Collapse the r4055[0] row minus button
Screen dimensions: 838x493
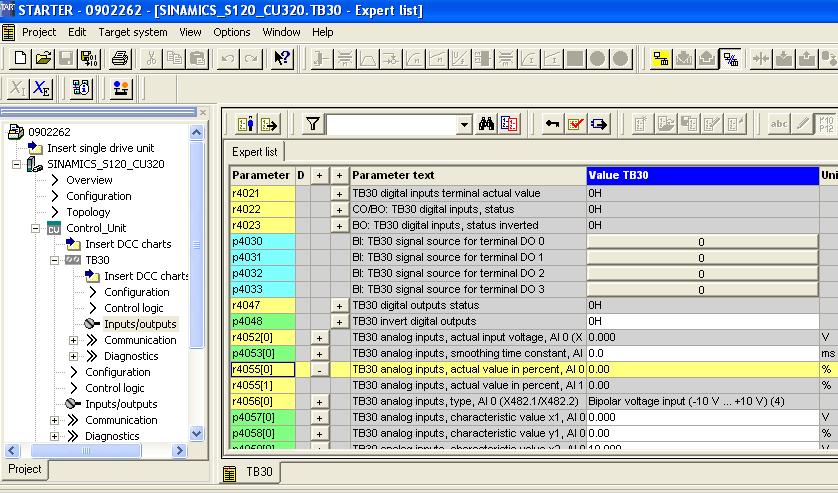click(x=319, y=369)
